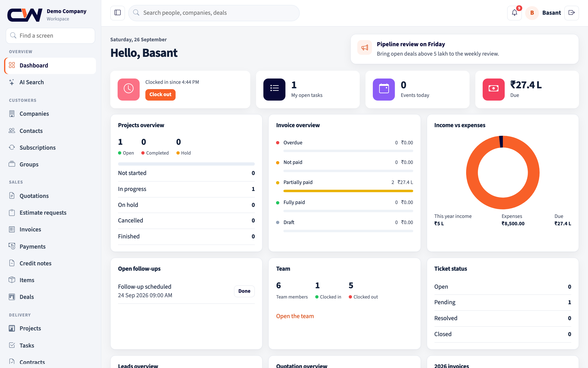Viewport: 588px width, 368px height.
Task: Click the red money Due icon
Action: pos(493,89)
